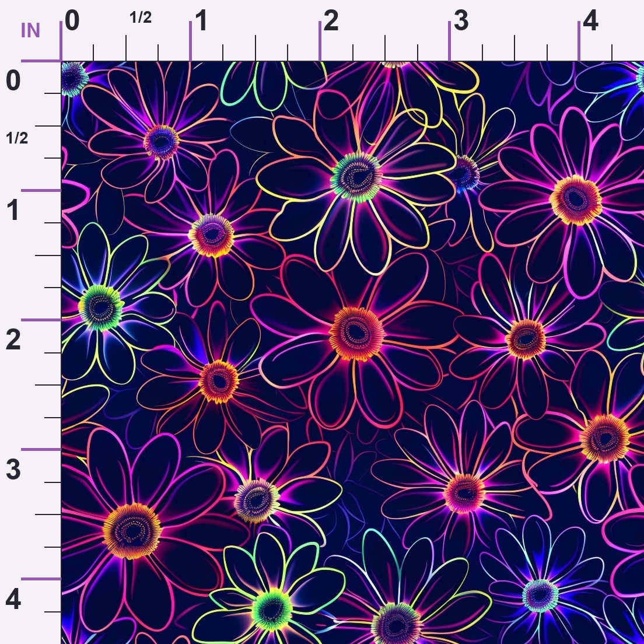The width and height of the screenshot is (644, 644).
Task: Click the "4" on the vertical ruler
Action: click(x=13, y=599)
